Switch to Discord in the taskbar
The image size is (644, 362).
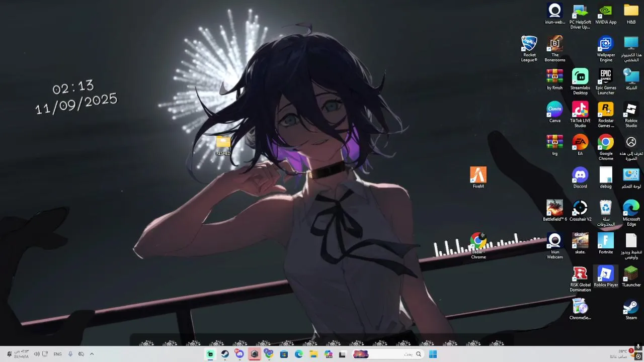coord(240,354)
